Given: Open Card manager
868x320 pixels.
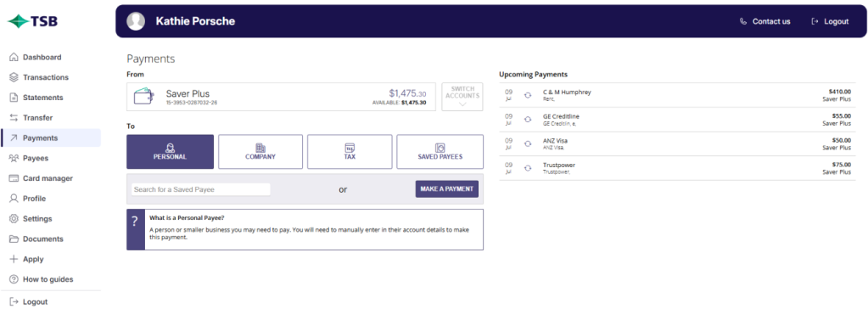Looking at the screenshot, I should pyautogui.click(x=51, y=178).
